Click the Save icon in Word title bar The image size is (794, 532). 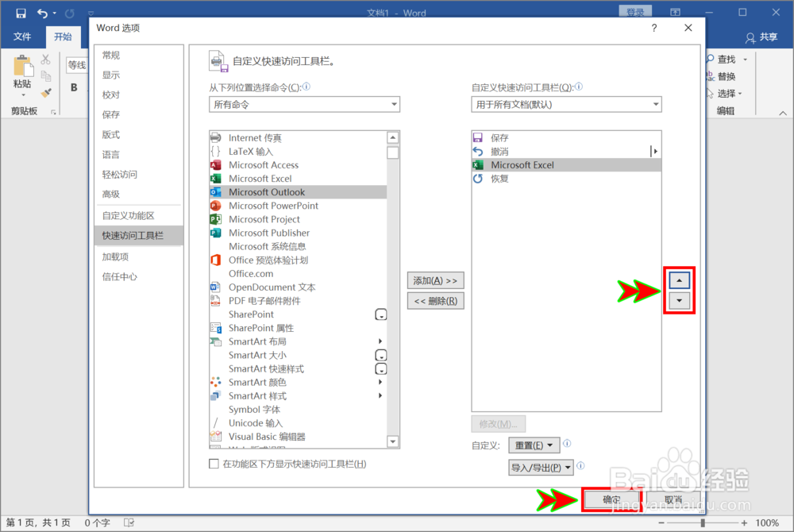21,13
